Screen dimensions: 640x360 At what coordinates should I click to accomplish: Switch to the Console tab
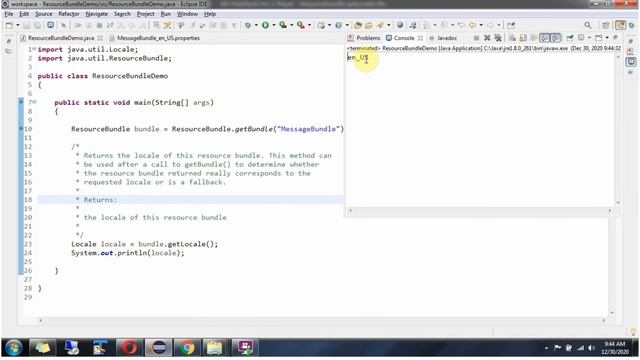tap(404, 38)
